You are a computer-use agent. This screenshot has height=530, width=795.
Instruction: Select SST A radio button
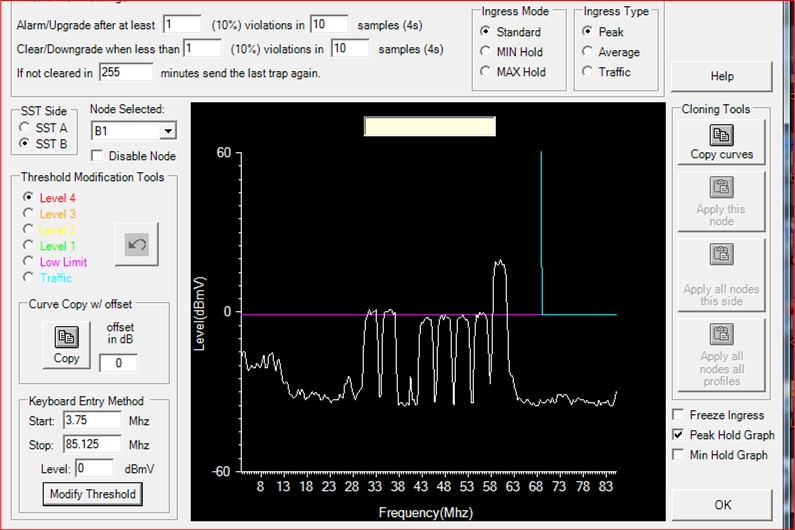(x=24, y=127)
